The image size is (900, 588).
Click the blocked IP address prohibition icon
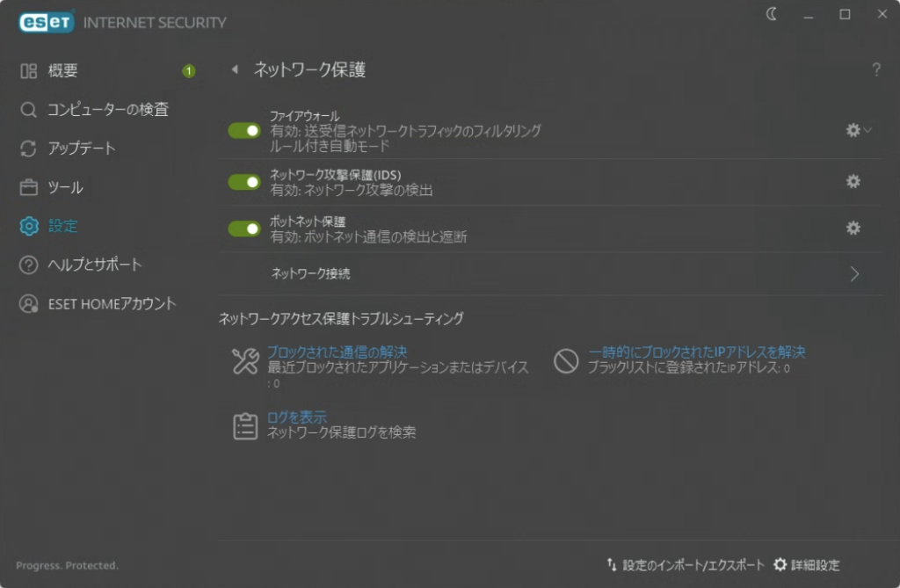[565, 360]
